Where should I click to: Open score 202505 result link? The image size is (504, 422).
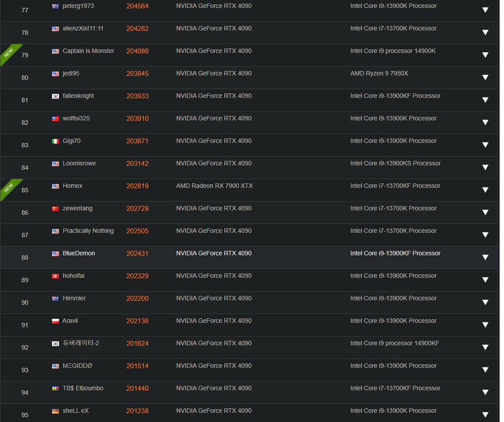(x=137, y=231)
